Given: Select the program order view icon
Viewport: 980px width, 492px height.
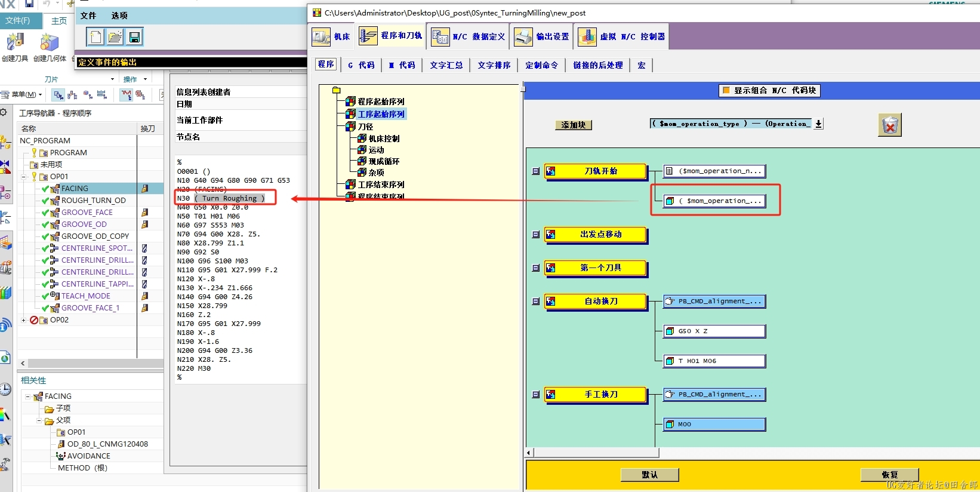Looking at the screenshot, I should click(x=58, y=94).
